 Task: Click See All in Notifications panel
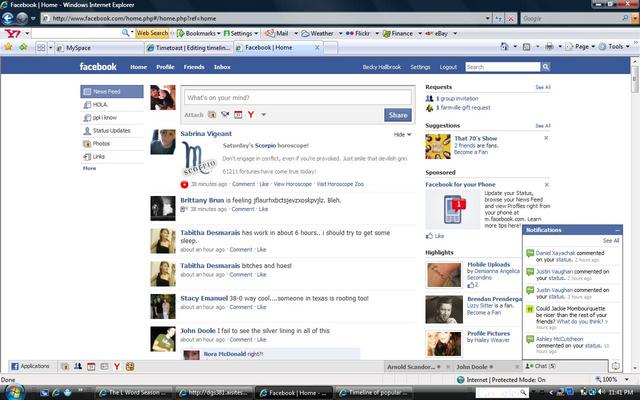coord(611,240)
